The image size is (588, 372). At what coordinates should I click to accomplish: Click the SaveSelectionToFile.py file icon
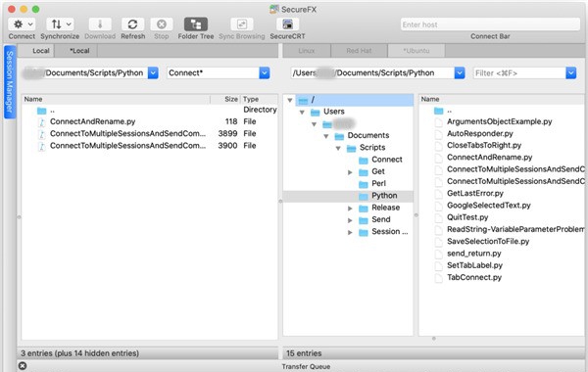click(438, 242)
